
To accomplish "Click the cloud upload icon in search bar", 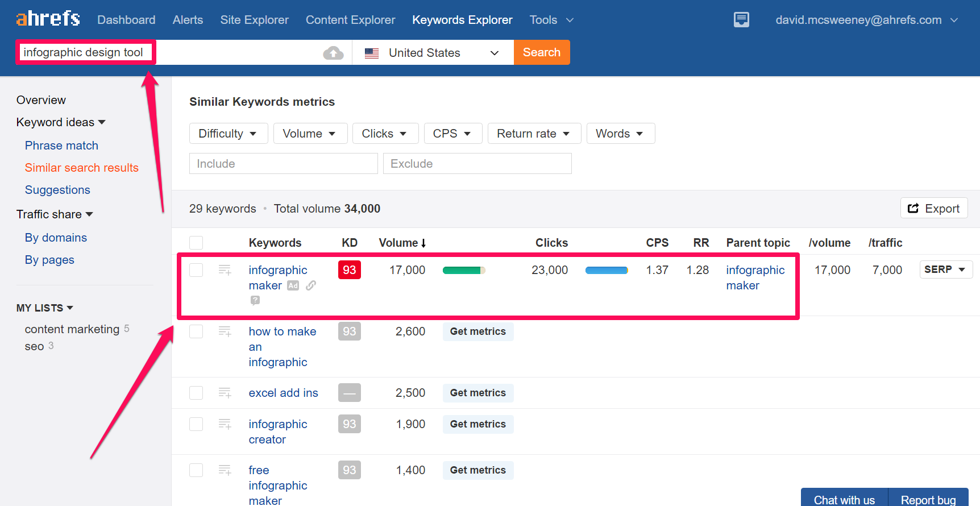I will [333, 53].
